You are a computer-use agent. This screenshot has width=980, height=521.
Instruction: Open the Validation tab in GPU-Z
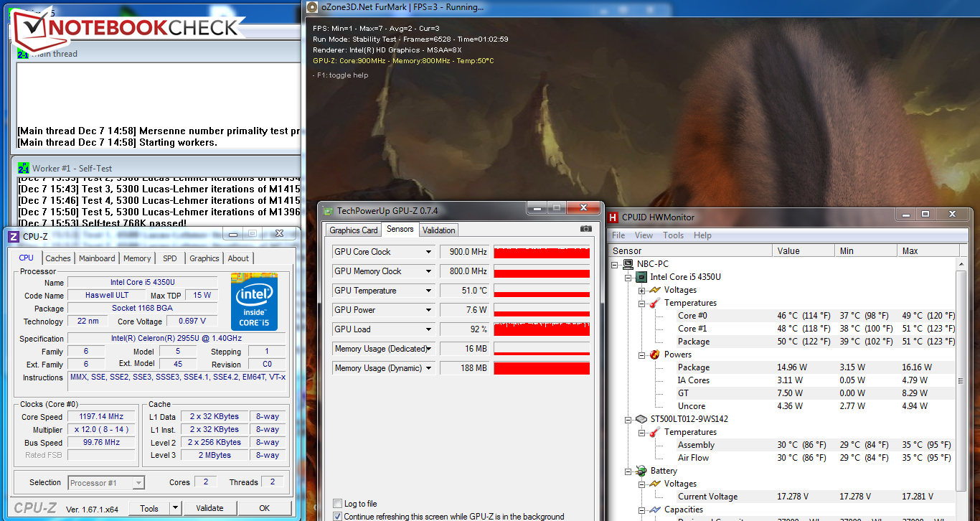coord(438,230)
